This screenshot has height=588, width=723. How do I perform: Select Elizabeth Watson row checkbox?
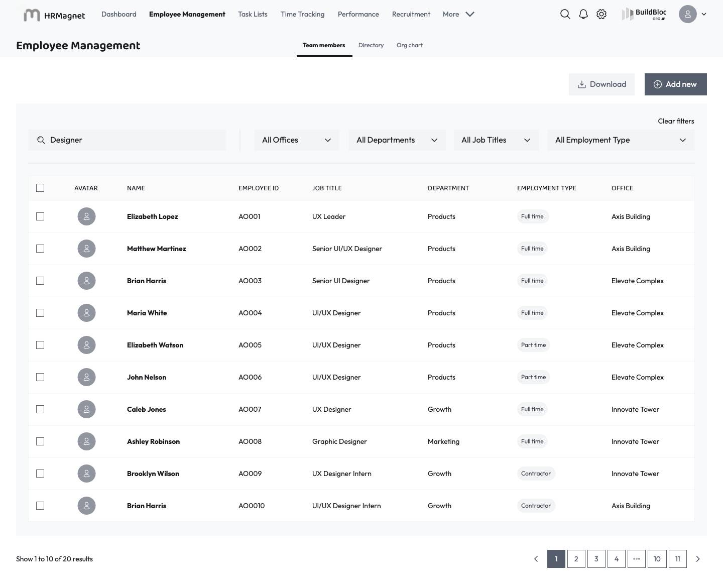coord(40,345)
